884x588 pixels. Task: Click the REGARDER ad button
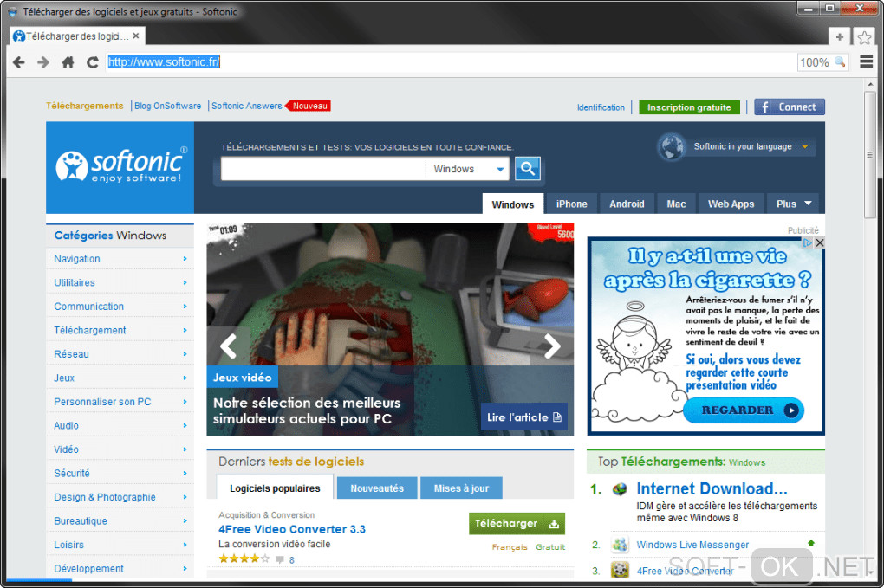tap(743, 410)
